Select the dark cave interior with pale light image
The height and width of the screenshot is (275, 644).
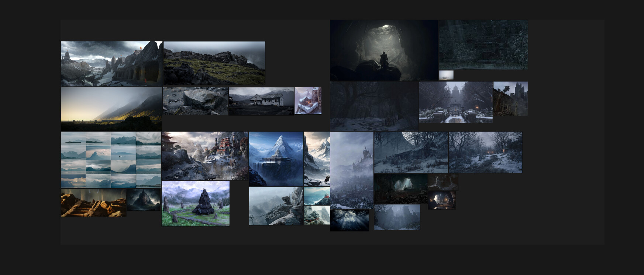point(401,189)
